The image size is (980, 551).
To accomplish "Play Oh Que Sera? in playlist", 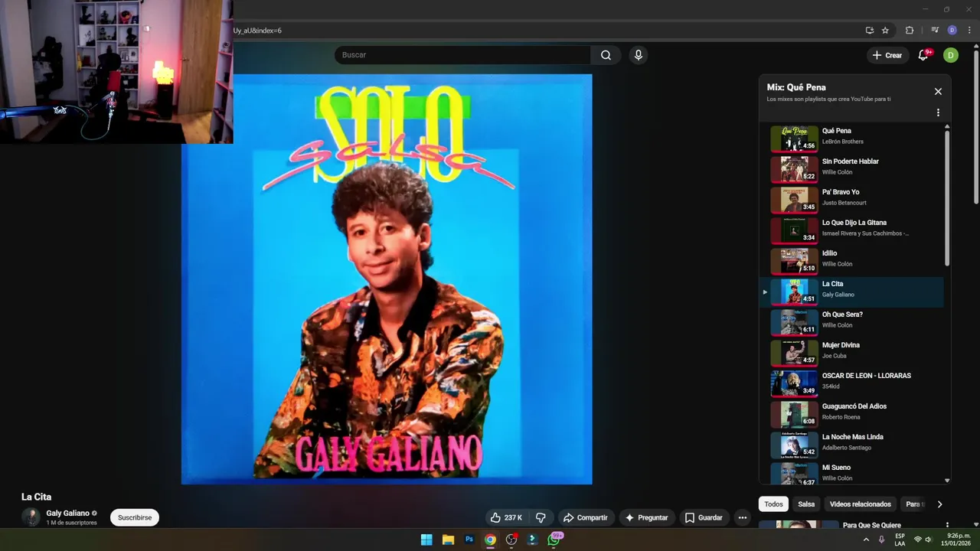I will click(851, 322).
